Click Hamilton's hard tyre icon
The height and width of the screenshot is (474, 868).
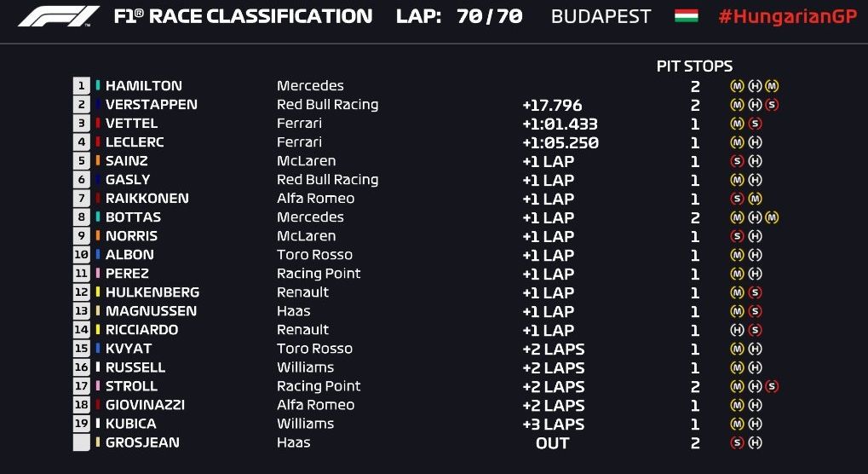tap(755, 86)
